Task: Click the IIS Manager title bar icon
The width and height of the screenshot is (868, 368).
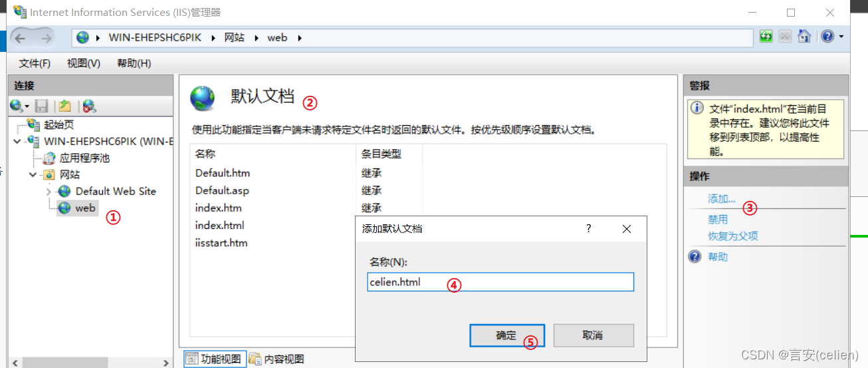Action: (x=20, y=12)
